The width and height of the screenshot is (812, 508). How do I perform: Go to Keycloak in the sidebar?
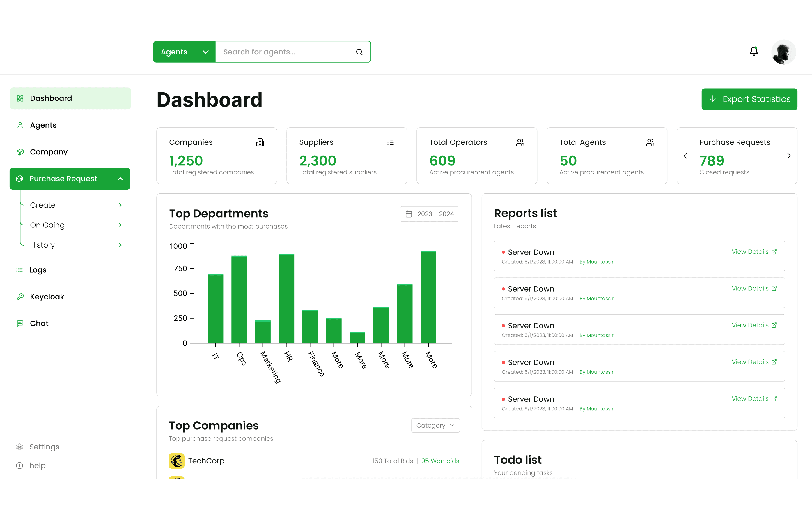click(47, 297)
